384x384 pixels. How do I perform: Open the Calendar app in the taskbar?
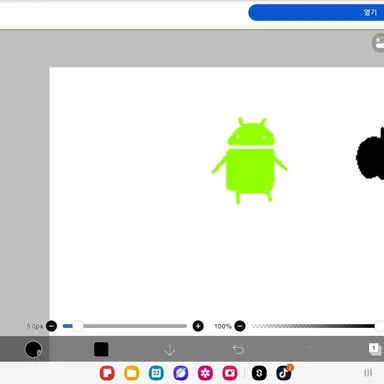click(156, 373)
